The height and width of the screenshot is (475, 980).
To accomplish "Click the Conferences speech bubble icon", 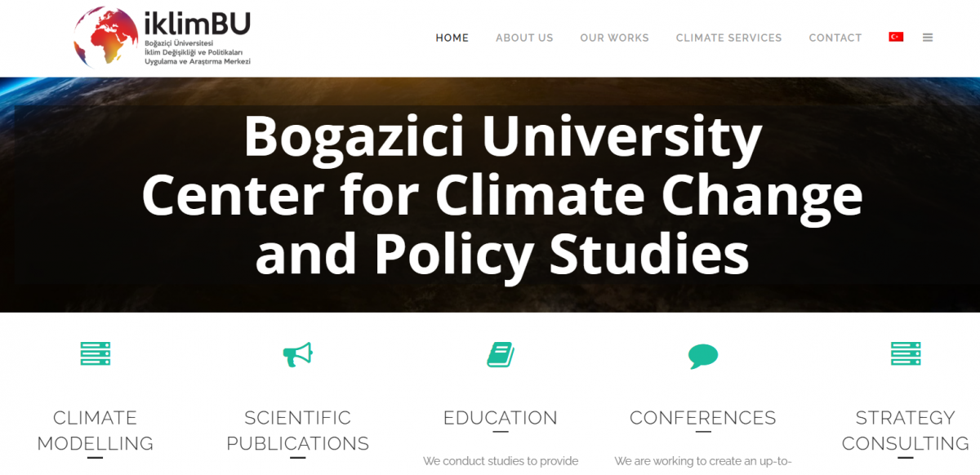I will pyautogui.click(x=703, y=356).
